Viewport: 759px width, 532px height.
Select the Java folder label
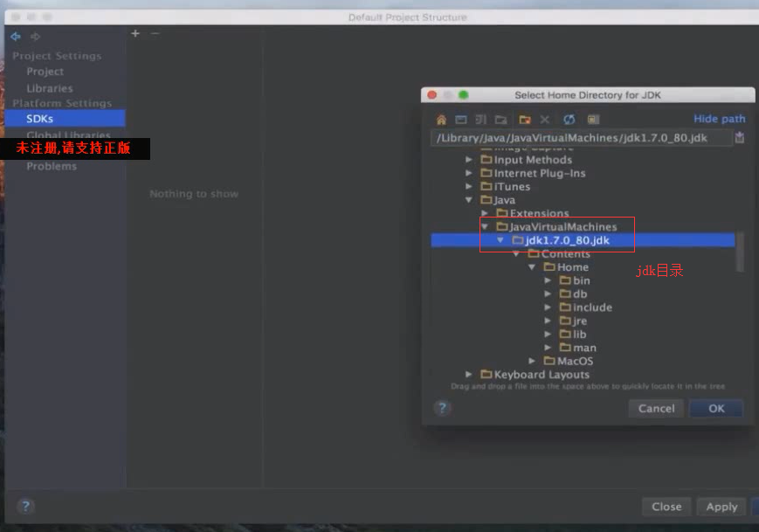(x=504, y=200)
